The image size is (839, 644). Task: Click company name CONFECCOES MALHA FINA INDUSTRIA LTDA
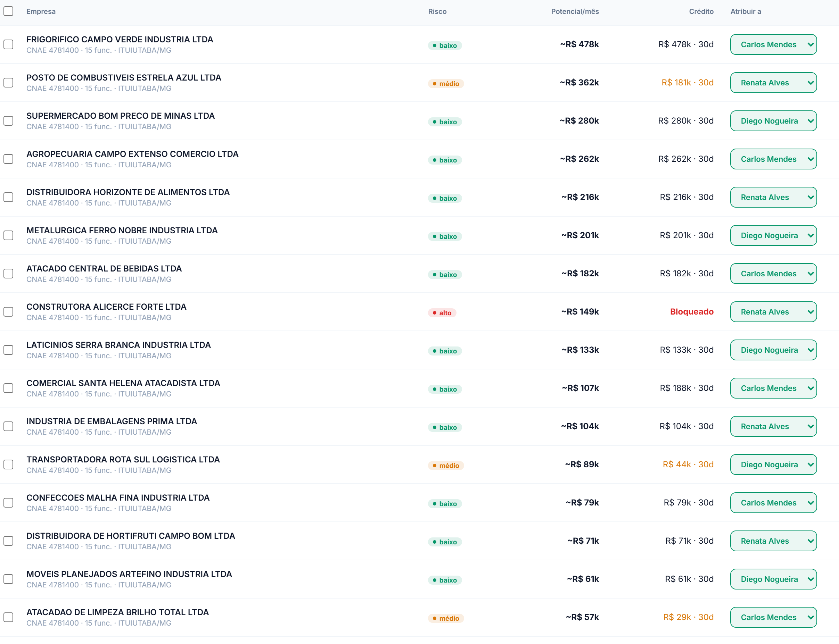(x=118, y=498)
